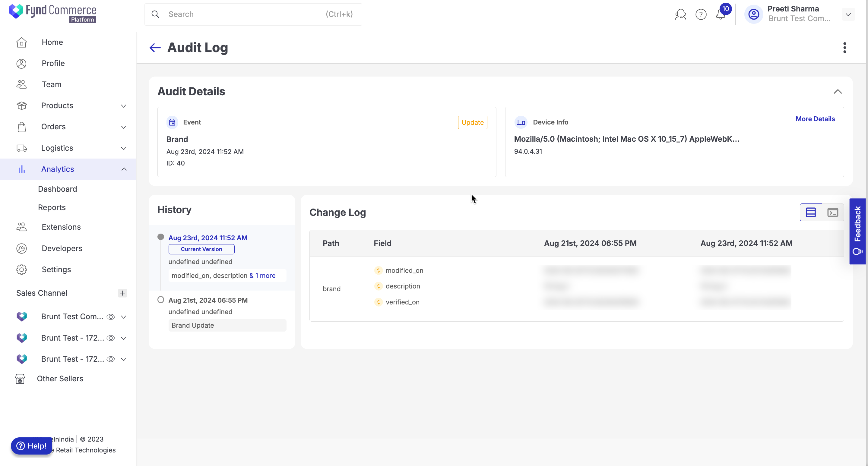Screen dimensions: 868x466
Task: Collapse the Audit Details section
Action: 838,92
